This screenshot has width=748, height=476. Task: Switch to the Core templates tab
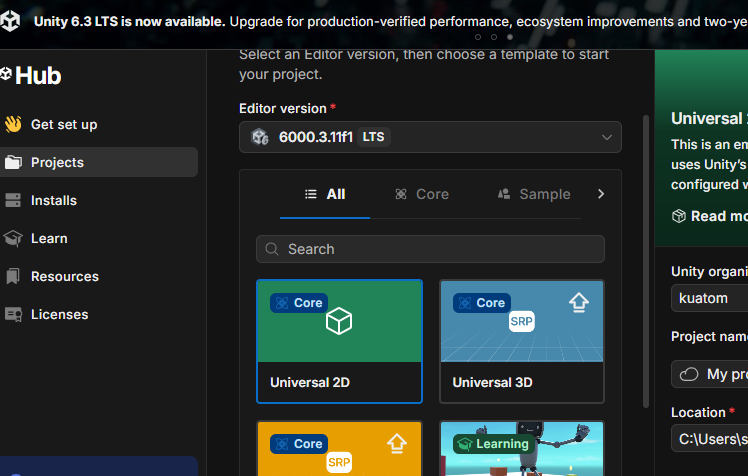(x=422, y=194)
